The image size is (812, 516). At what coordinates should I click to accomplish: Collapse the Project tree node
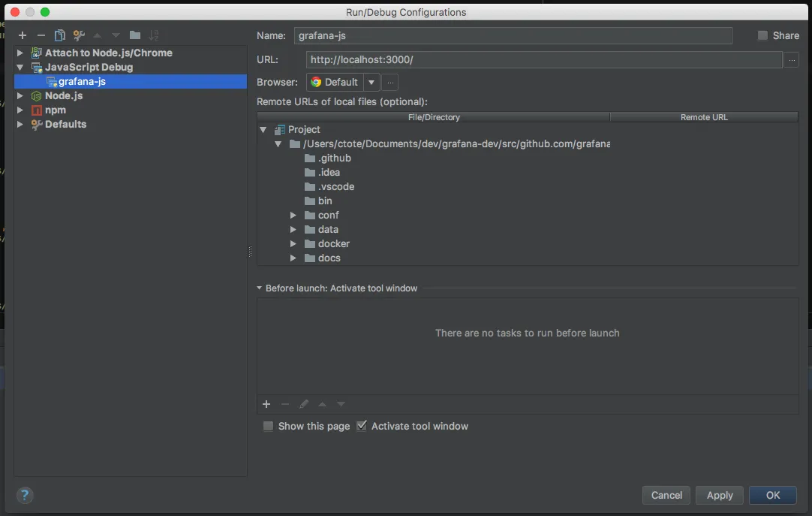263,129
